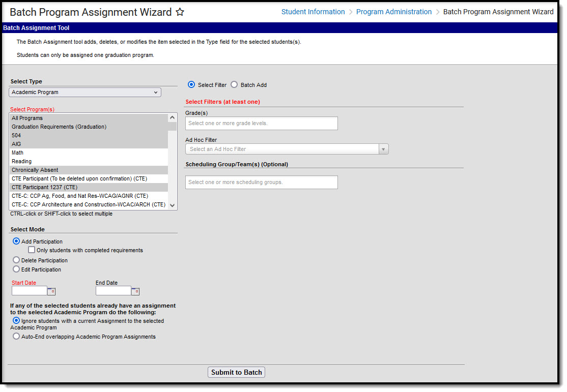Select the AIG program
The image size is (567, 392).
click(89, 144)
